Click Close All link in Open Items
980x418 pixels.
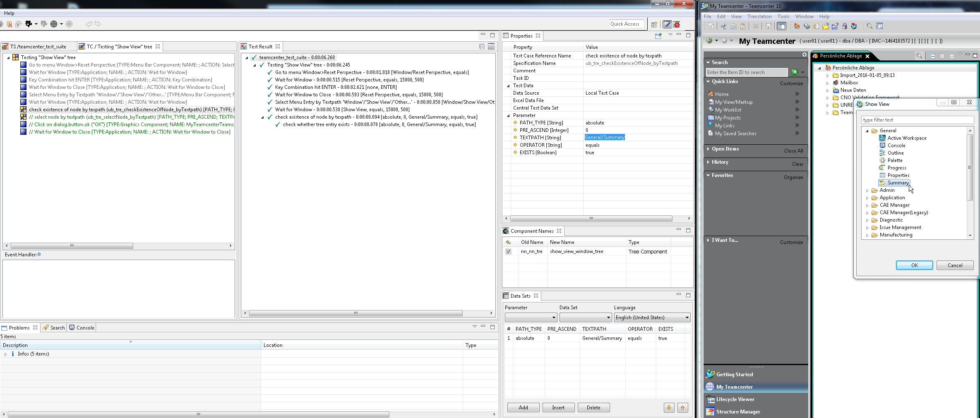tap(793, 151)
